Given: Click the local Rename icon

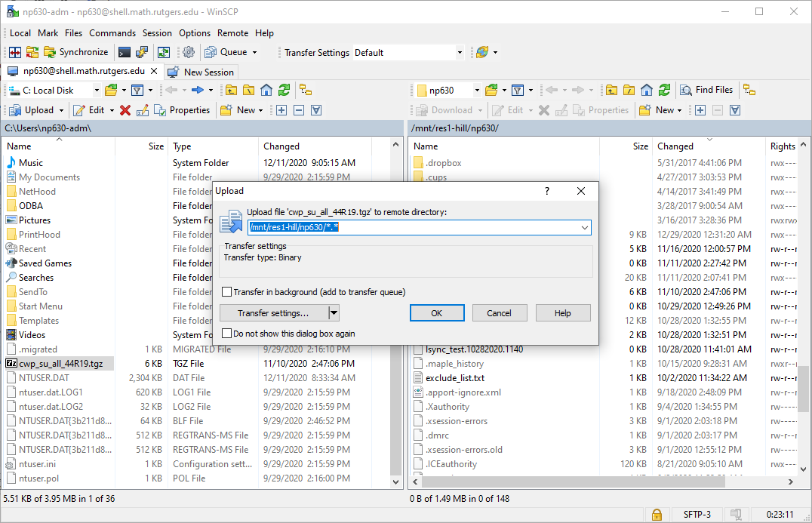Looking at the screenshot, I should click(143, 110).
